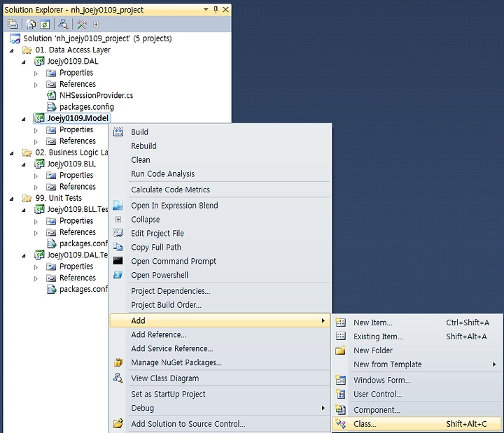This screenshot has width=504, height=433.
Task: Choose Windows Form in the Add submenu
Action: tap(417, 380)
